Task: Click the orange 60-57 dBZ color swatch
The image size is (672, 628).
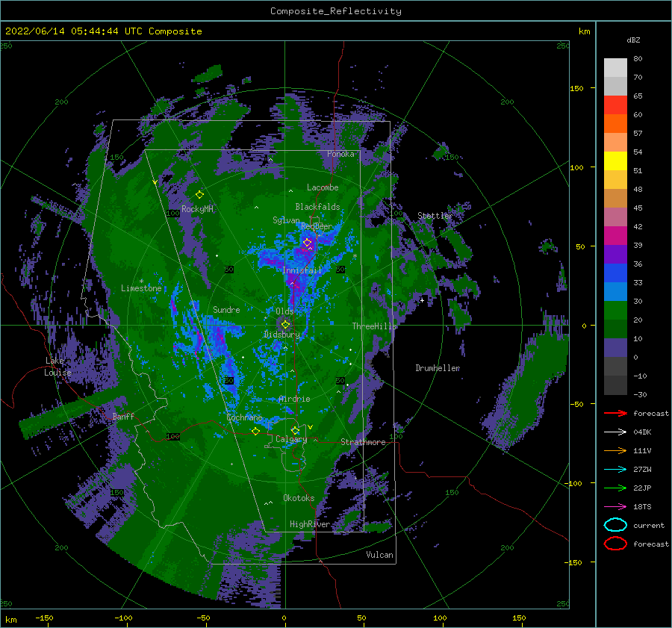Action: pos(615,124)
